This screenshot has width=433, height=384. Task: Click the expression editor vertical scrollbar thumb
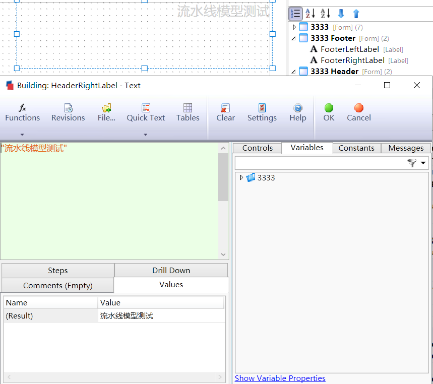[223, 177]
